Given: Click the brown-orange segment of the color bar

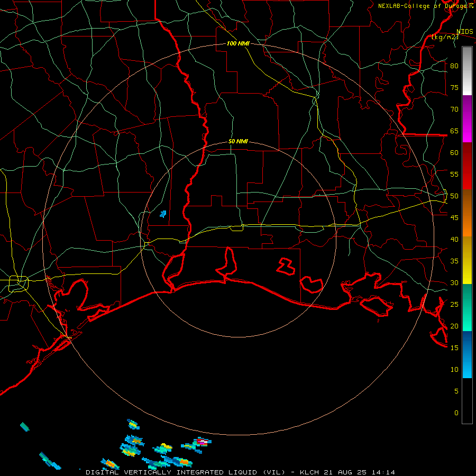Looking at the screenshot, I should click(467, 213).
